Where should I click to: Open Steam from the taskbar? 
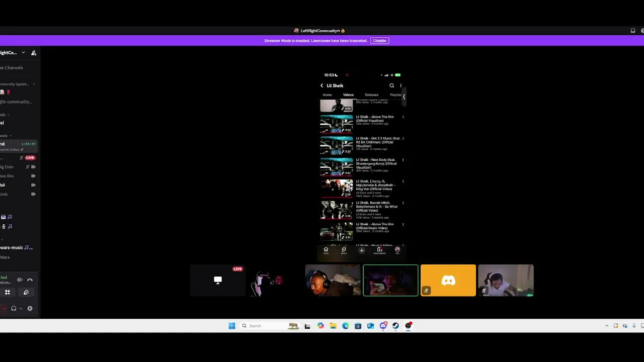395,326
